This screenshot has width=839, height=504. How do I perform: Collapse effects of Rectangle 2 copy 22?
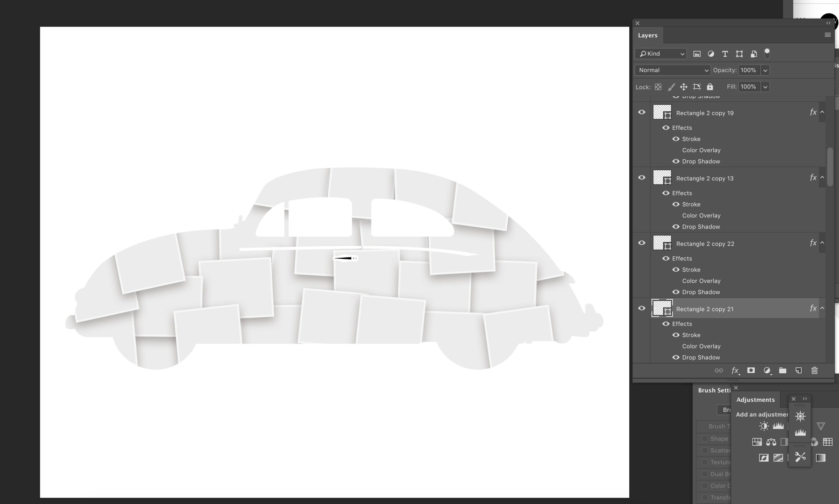(822, 242)
